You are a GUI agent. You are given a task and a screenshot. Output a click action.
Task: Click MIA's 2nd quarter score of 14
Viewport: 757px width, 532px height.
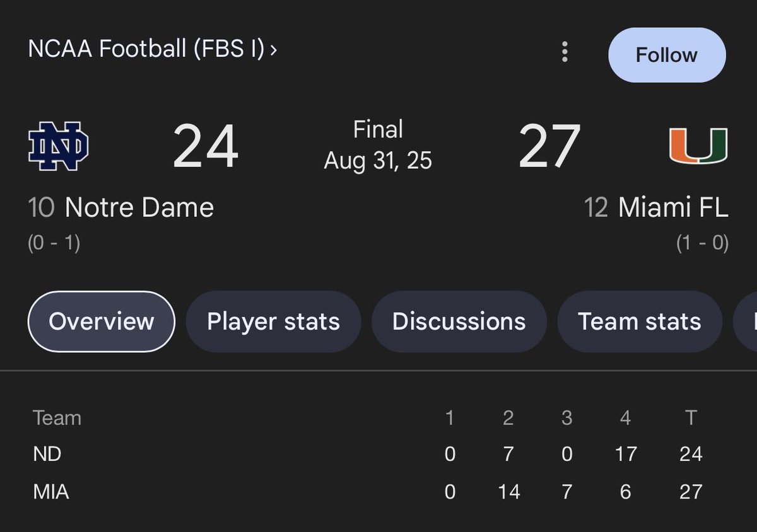coord(508,492)
